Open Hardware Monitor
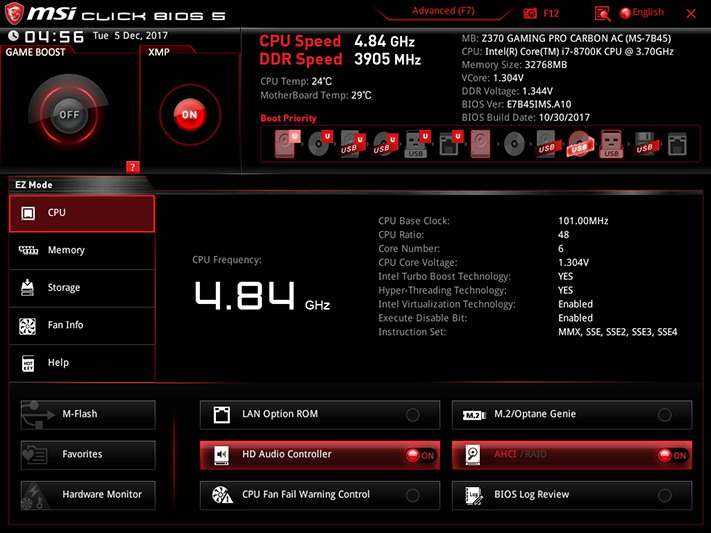 pos(88,495)
